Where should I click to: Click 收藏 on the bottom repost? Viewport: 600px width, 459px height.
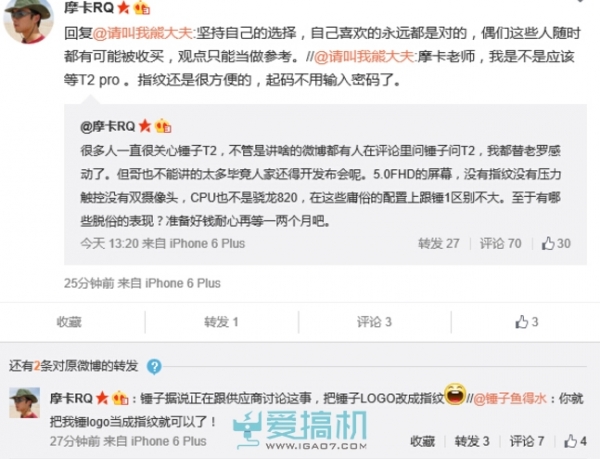(x=422, y=441)
